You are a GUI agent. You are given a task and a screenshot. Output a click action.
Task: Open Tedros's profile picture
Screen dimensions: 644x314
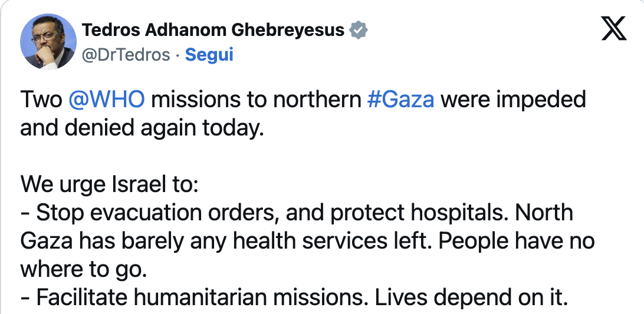[x=48, y=41]
